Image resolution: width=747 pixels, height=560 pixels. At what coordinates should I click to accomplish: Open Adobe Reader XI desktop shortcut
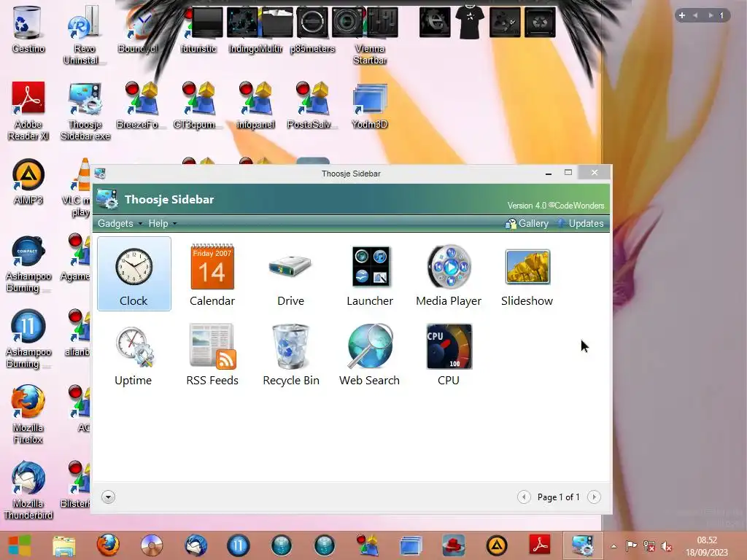pyautogui.click(x=28, y=111)
